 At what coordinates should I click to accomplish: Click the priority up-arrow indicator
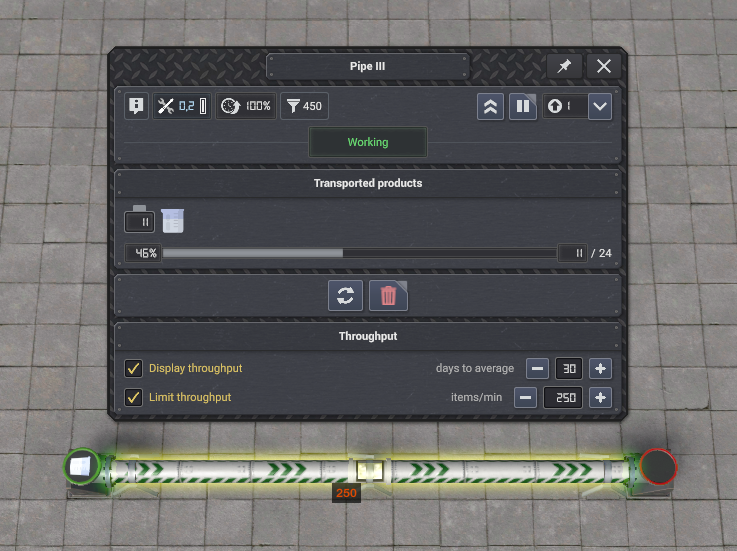click(565, 106)
